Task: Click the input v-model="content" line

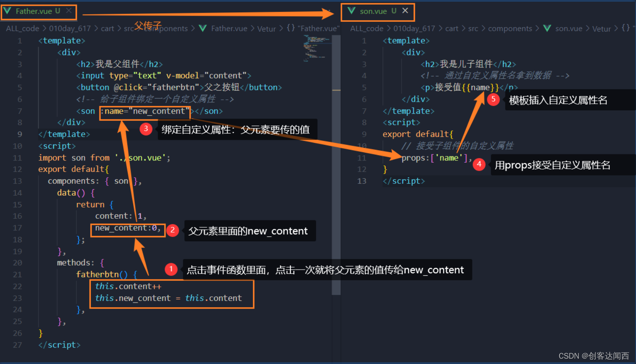Action: [x=164, y=76]
